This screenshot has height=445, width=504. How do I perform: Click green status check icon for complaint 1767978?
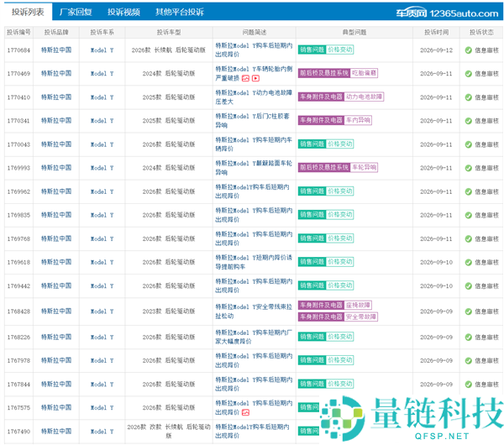click(x=469, y=360)
